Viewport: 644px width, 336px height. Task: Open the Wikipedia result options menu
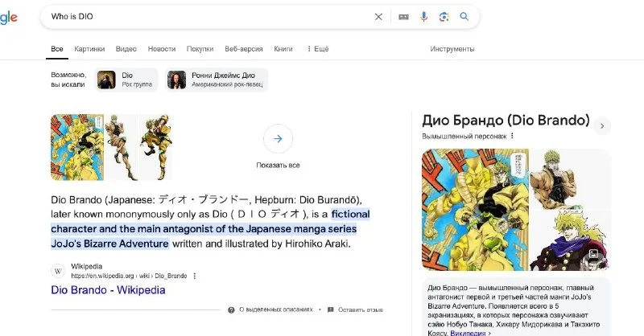pos(194,275)
